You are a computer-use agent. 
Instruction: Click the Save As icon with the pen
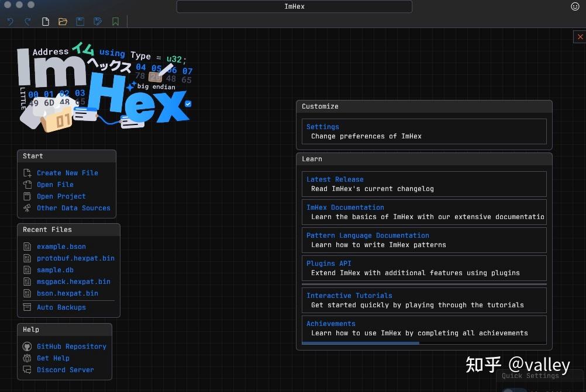pyautogui.click(x=97, y=21)
